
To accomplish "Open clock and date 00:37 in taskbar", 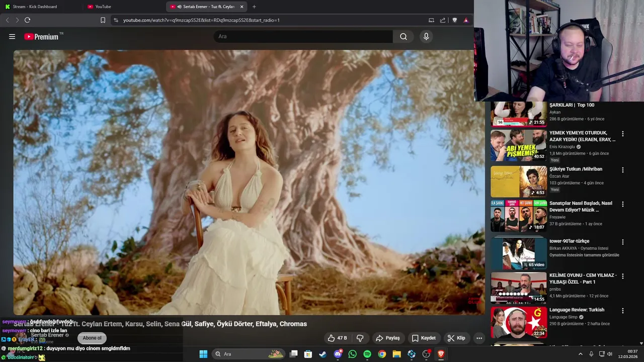I will pos(628,354).
